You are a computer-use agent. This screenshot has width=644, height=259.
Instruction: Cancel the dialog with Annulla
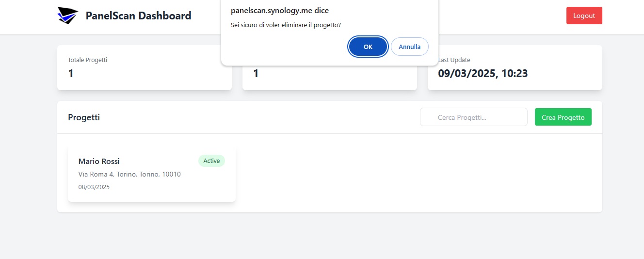(410, 47)
